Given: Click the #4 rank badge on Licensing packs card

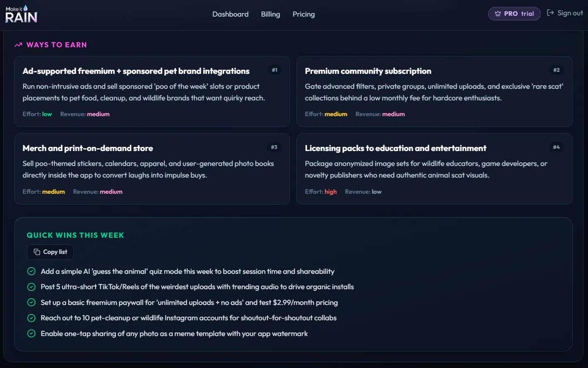Looking at the screenshot, I should point(557,147).
